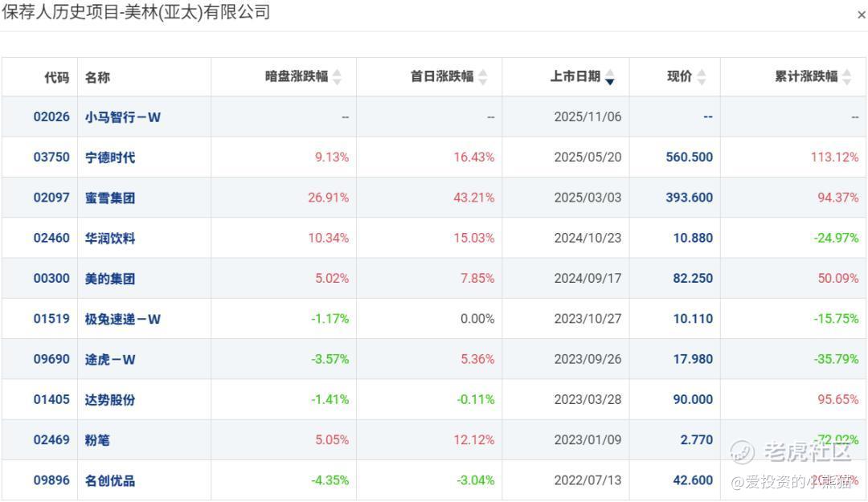Open stock code 09896
The height and width of the screenshot is (502, 868).
[x=51, y=480]
